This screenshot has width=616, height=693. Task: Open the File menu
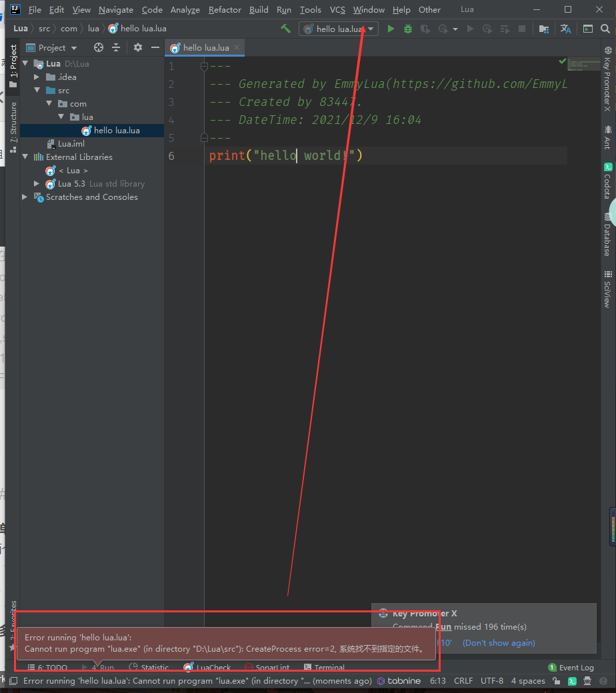(x=35, y=10)
